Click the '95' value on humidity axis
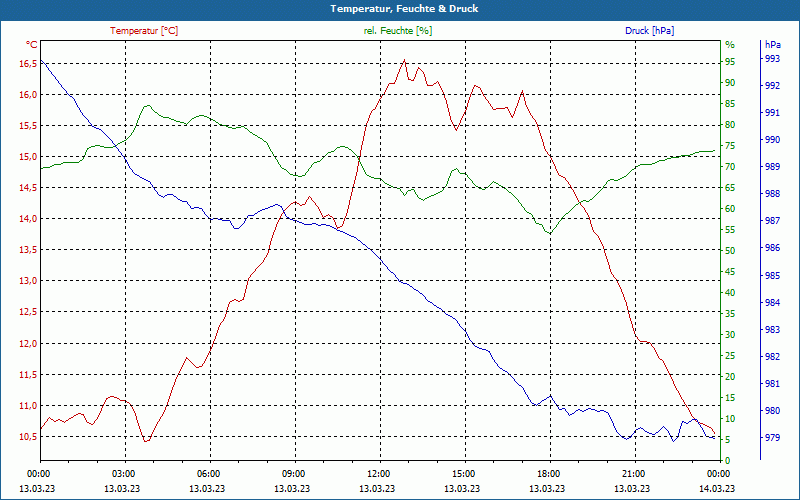The width and height of the screenshot is (800, 500). click(x=730, y=62)
